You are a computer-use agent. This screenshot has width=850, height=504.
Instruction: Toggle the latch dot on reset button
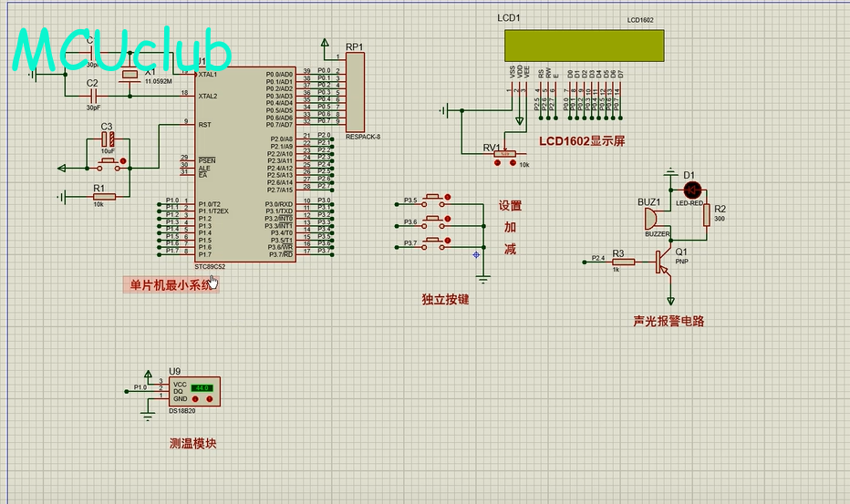[x=123, y=161]
